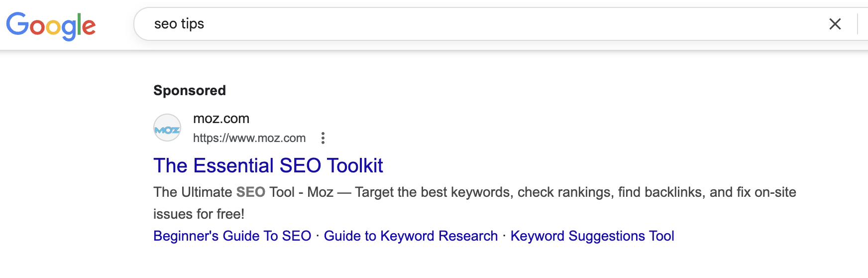Open the "Beginner's Guide To SEO" sitelink
The width and height of the screenshot is (868, 278).
(232, 236)
